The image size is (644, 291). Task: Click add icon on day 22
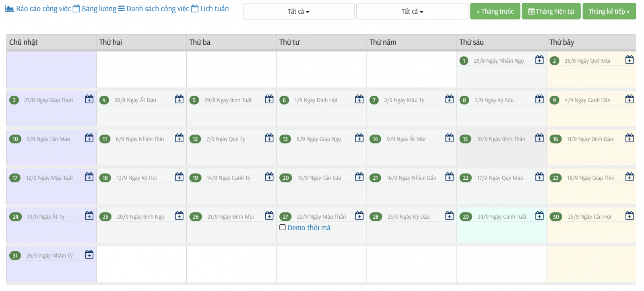pyautogui.click(x=539, y=177)
